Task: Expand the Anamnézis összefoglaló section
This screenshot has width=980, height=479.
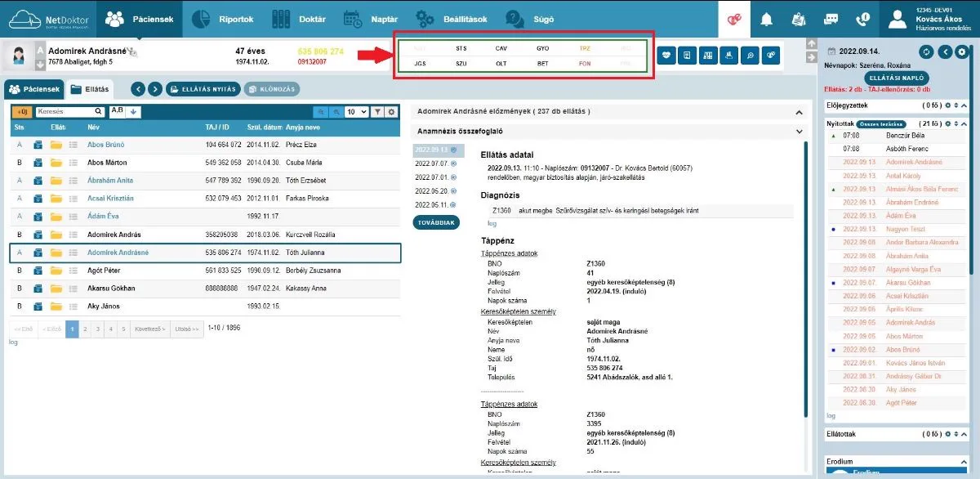Action: (799, 131)
